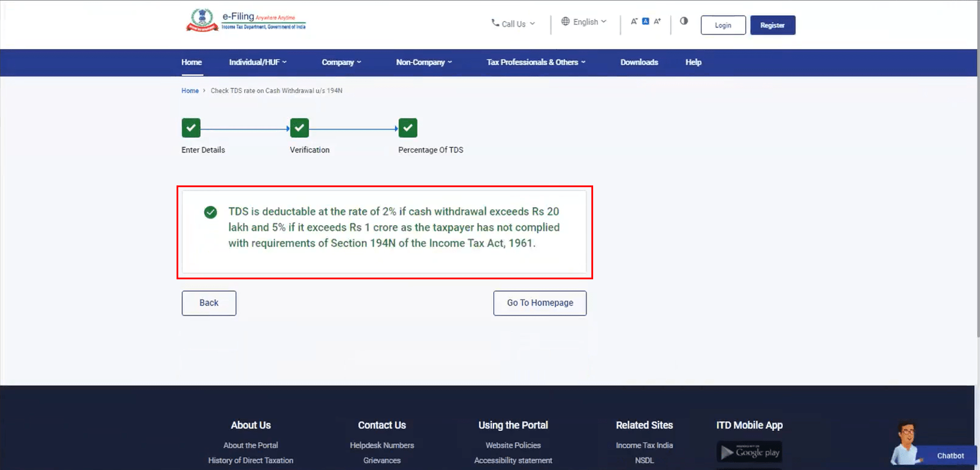Reset font size with middle A icon

point(646,22)
